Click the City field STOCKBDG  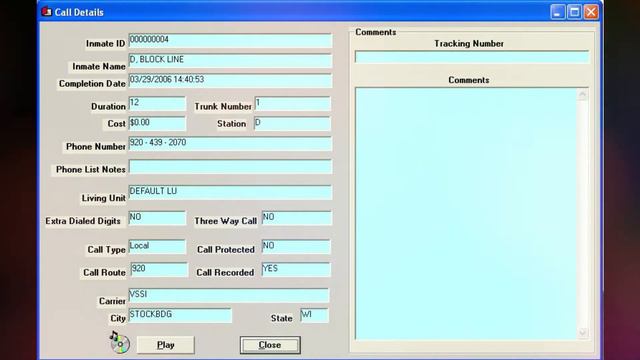coord(180,315)
